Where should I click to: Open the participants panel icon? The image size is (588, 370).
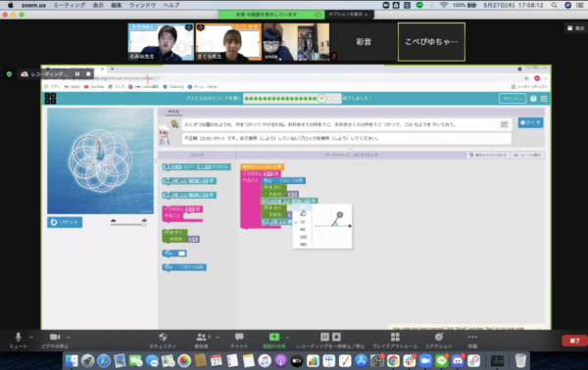(201, 337)
